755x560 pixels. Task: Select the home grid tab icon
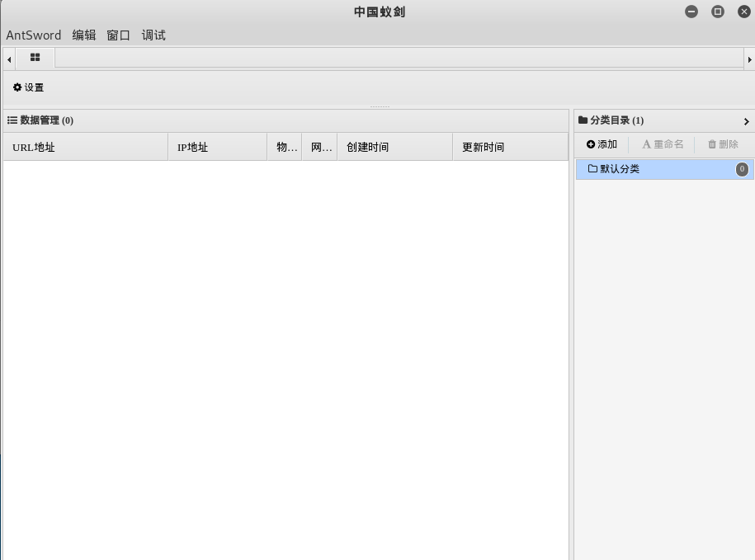[35, 58]
